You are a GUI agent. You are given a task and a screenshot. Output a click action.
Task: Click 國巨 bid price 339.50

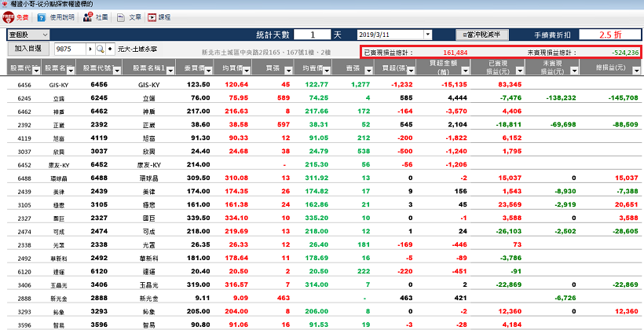(197, 218)
